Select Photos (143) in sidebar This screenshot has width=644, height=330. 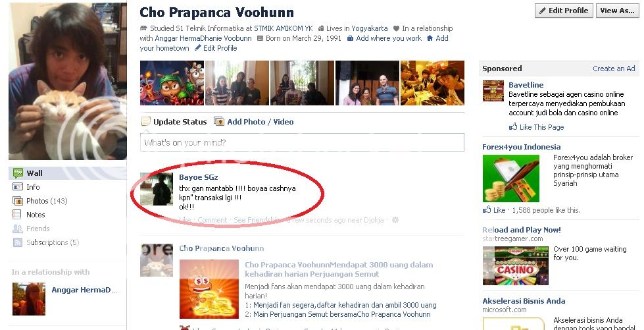(47, 201)
